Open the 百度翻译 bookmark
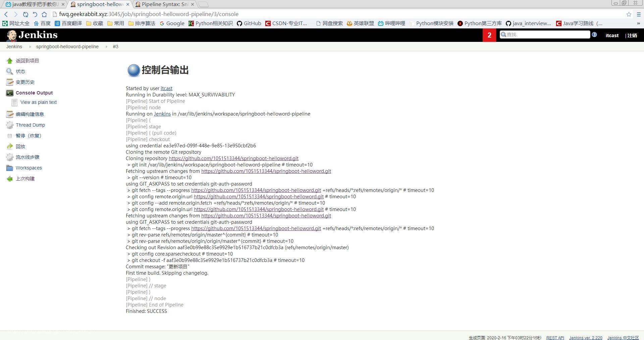 pyautogui.click(x=68, y=23)
